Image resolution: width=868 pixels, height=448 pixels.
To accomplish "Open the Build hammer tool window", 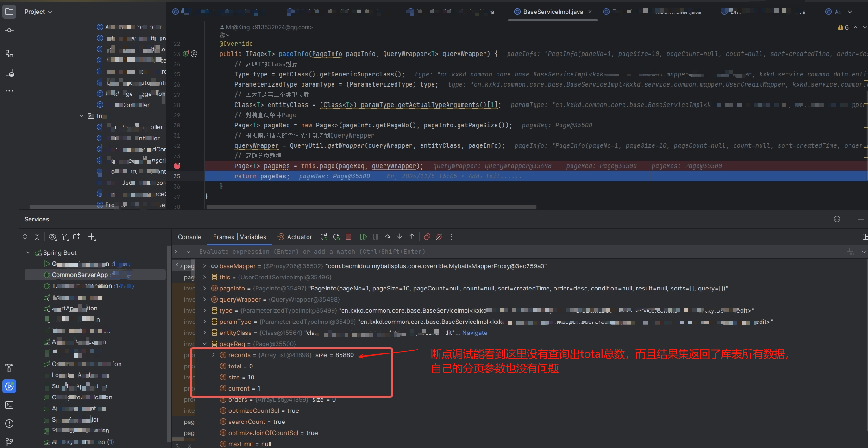I will tap(9, 368).
